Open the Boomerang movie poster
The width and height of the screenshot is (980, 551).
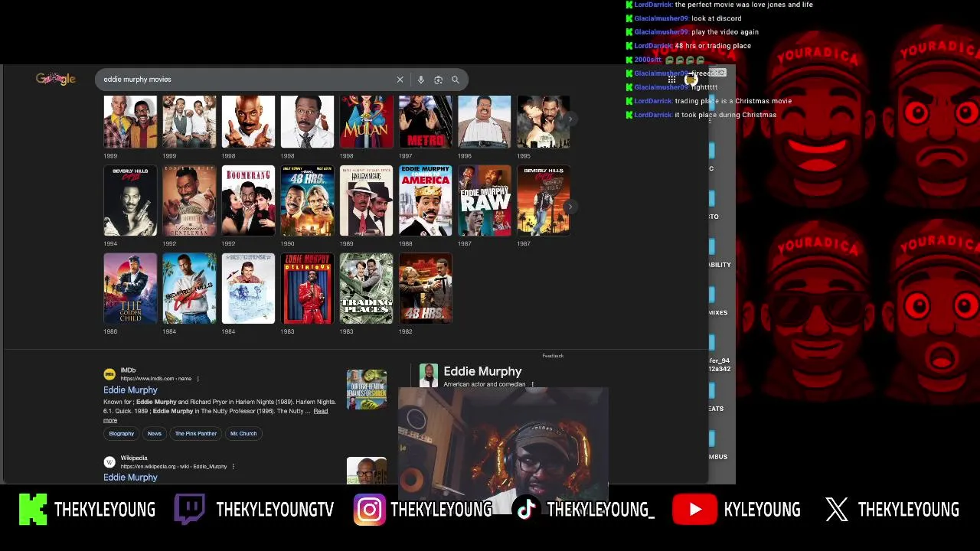248,201
